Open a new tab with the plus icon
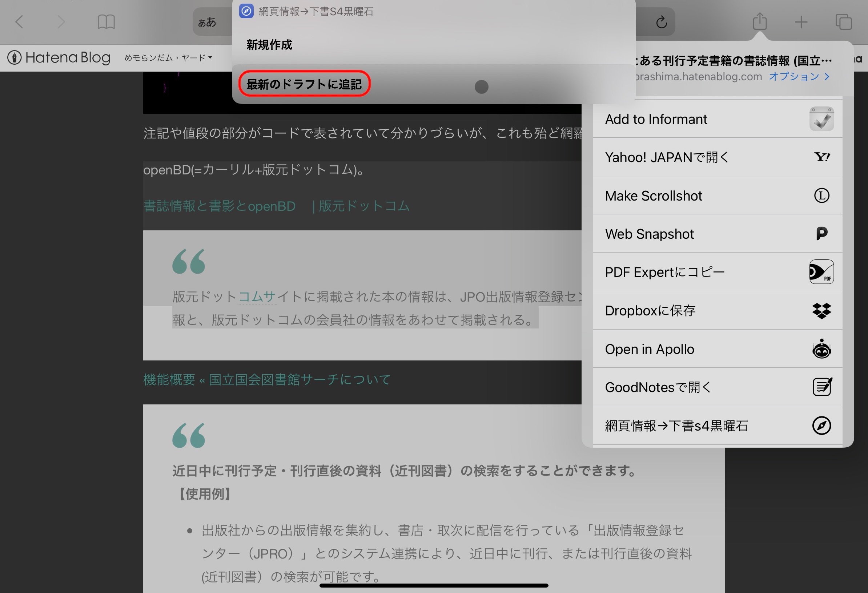 click(x=801, y=22)
